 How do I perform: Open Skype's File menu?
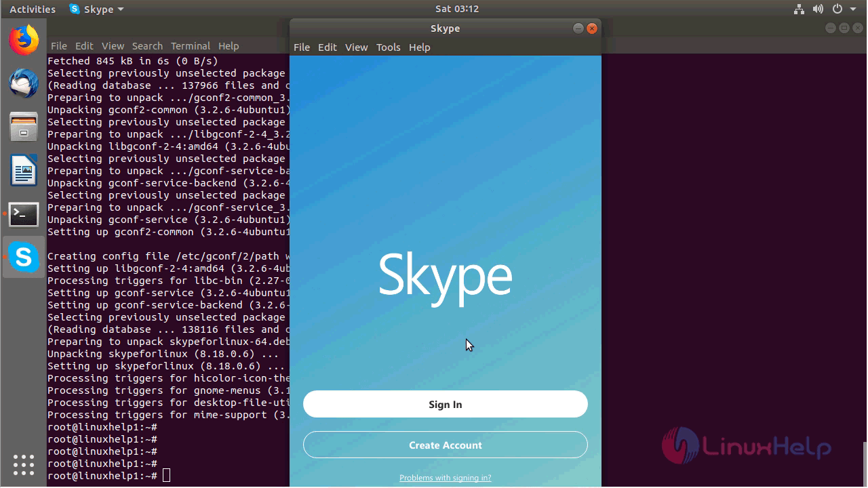coord(302,47)
